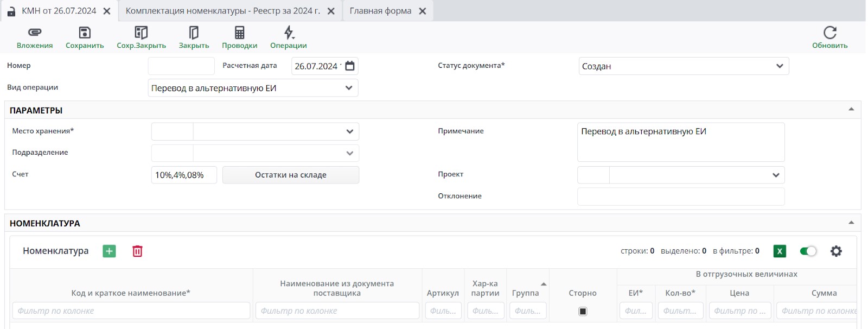Toggle the green filter switch

(808, 251)
